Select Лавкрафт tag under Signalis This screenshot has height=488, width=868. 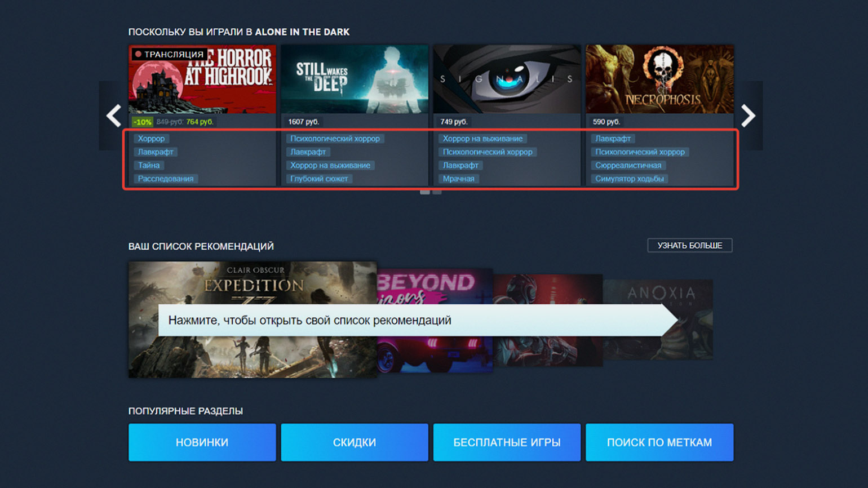[x=460, y=166]
